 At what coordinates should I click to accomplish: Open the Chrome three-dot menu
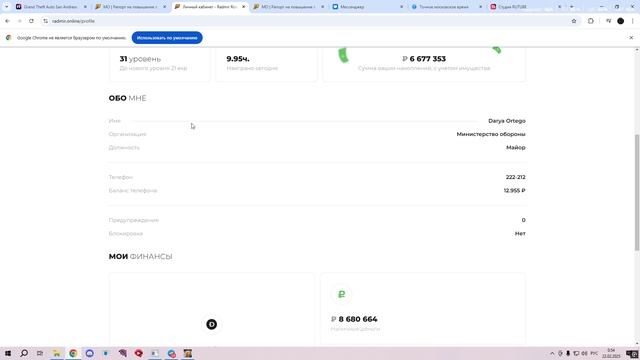tap(632, 21)
